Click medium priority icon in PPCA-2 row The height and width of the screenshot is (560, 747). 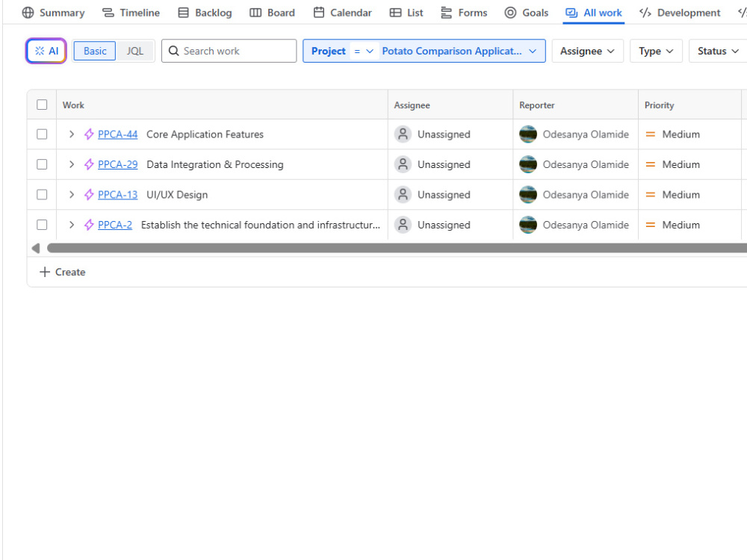click(651, 225)
